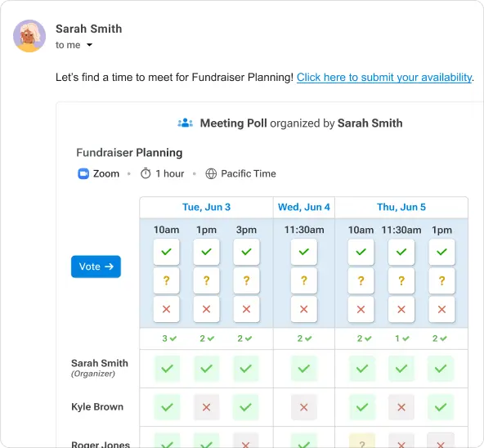Select the Thu, Jun 5 date header
Image resolution: width=484 pixels, height=448 pixels.
(401, 207)
